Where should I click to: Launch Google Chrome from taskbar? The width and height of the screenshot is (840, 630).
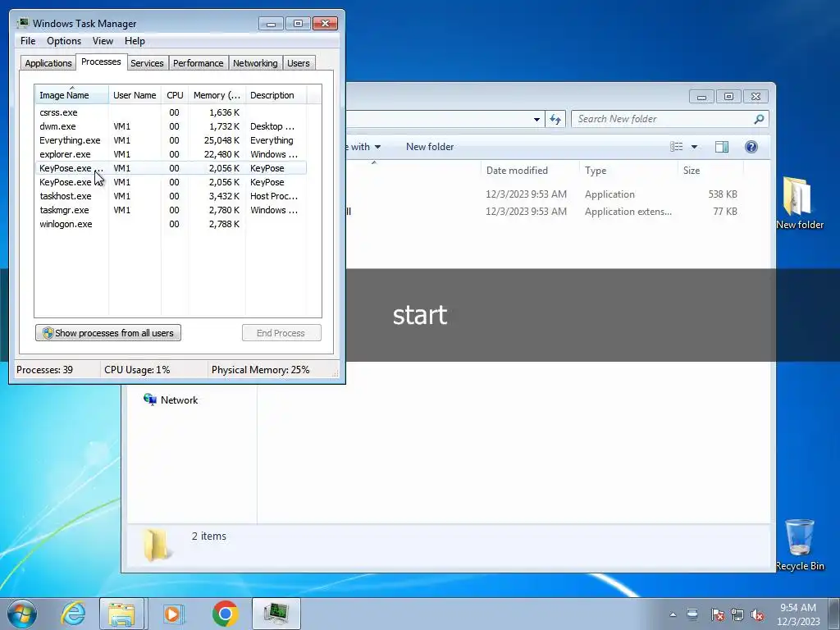(x=225, y=614)
